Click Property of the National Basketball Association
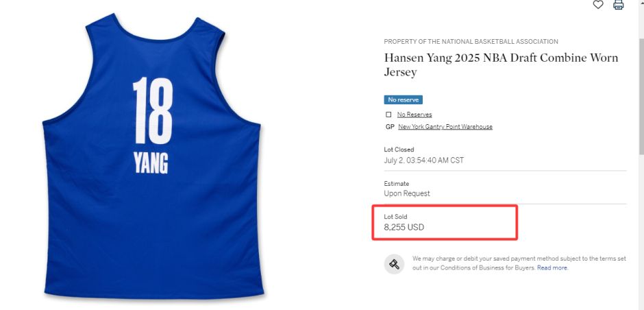Image resolution: width=644 pixels, height=310 pixels. pos(471,42)
